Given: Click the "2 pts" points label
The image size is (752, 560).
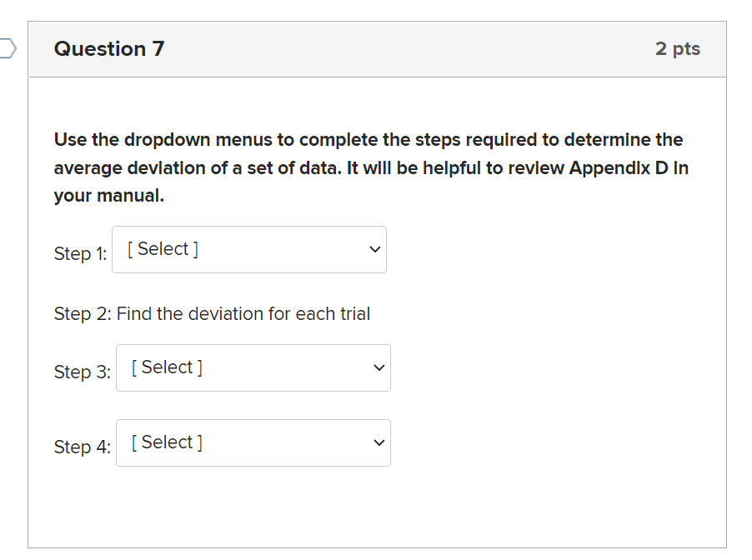Looking at the screenshot, I should click(677, 49).
